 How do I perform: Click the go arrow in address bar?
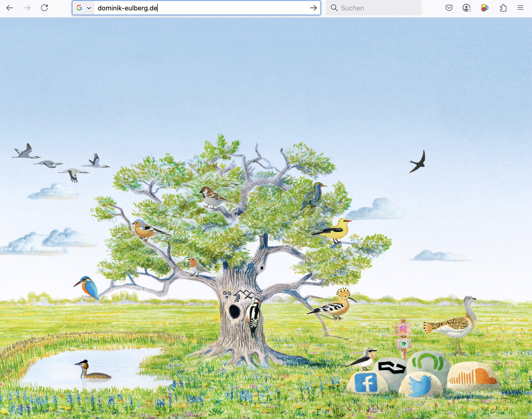pyautogui.click(x=313, y=8)
